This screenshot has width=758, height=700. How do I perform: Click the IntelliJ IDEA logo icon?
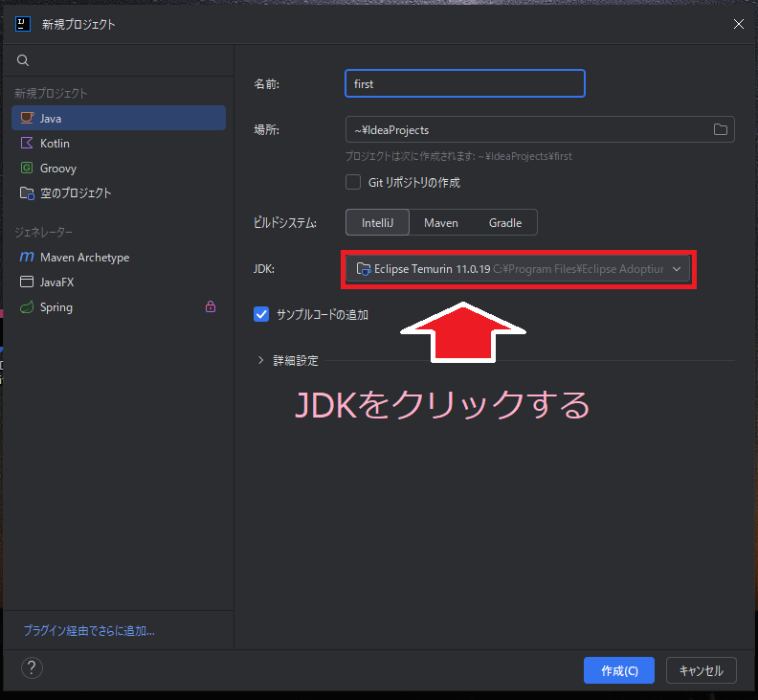[23, 24]
